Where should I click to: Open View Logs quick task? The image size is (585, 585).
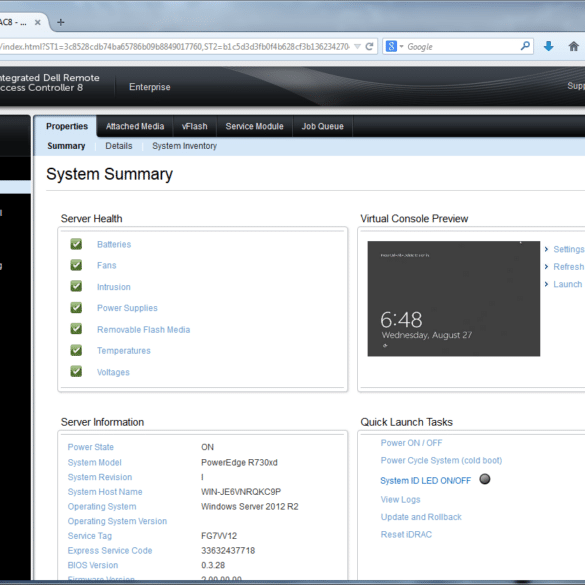(x=400, y=500)
